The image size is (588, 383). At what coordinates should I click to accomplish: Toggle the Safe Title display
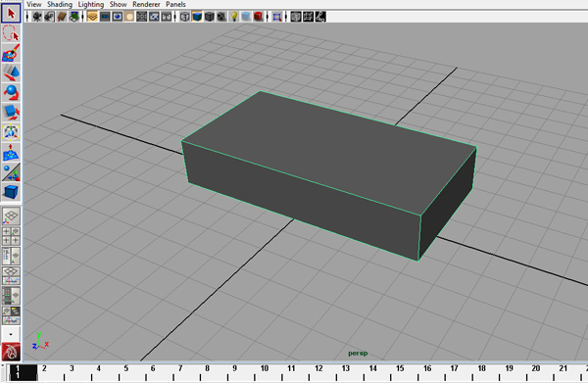(x=167, y=17)
